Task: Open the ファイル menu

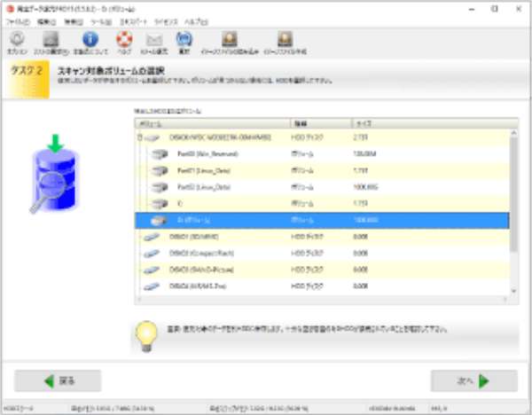Action: [18, 22]
